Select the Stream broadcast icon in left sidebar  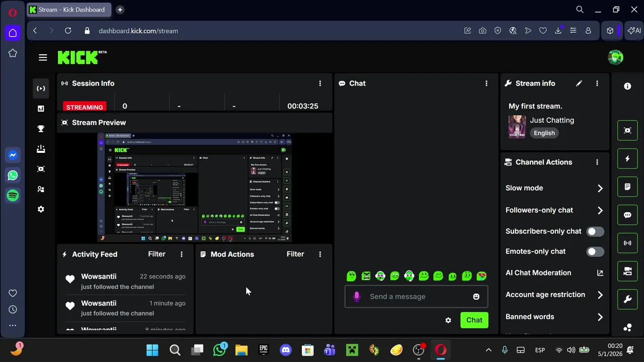[41, 88]
